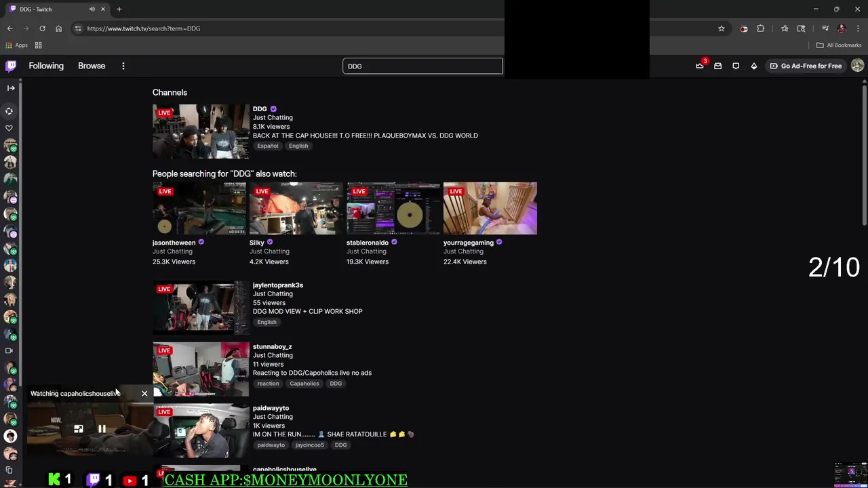The image size is (868, 488).
Task: Reload the current page
Action: tap(42, 28)
